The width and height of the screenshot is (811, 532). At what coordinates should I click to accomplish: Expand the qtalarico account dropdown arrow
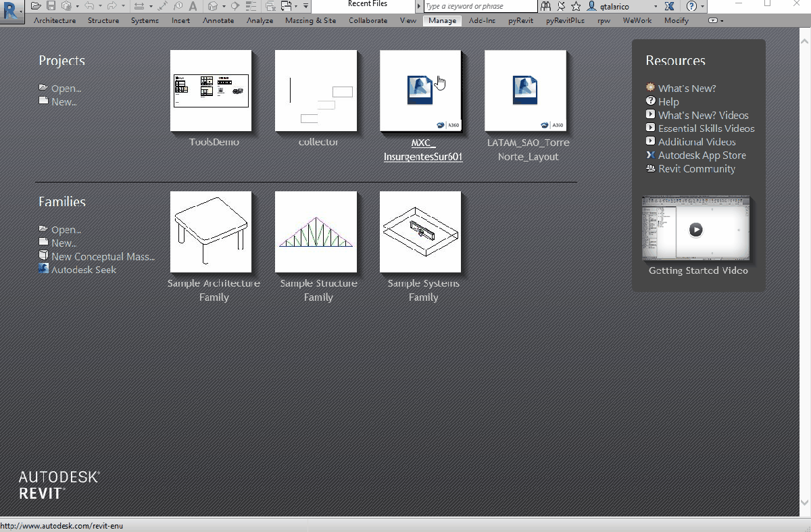pyautogui.click(x=656, y=6)
